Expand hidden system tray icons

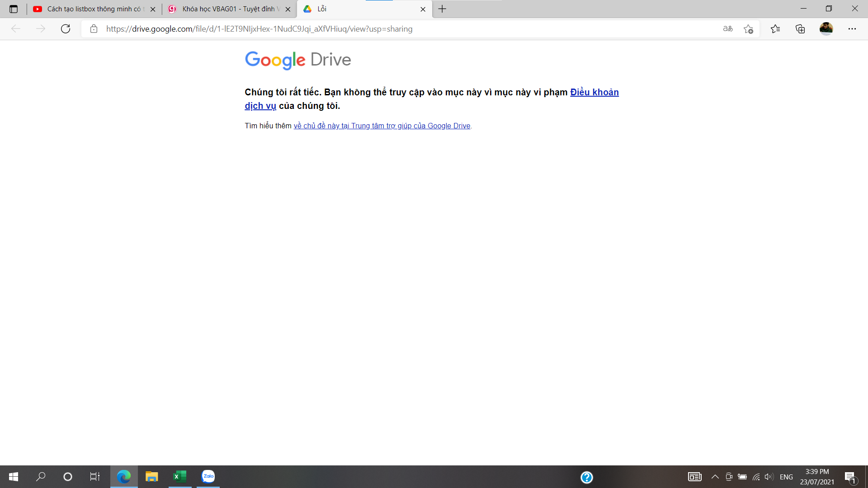point(715,477)
